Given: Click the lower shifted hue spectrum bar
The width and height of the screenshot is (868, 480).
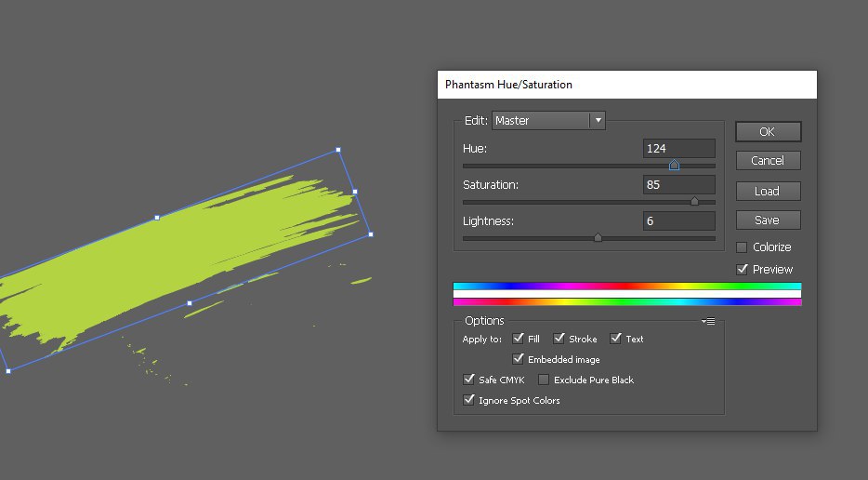Looking at the screenshot, I should (x=627, y=302).
